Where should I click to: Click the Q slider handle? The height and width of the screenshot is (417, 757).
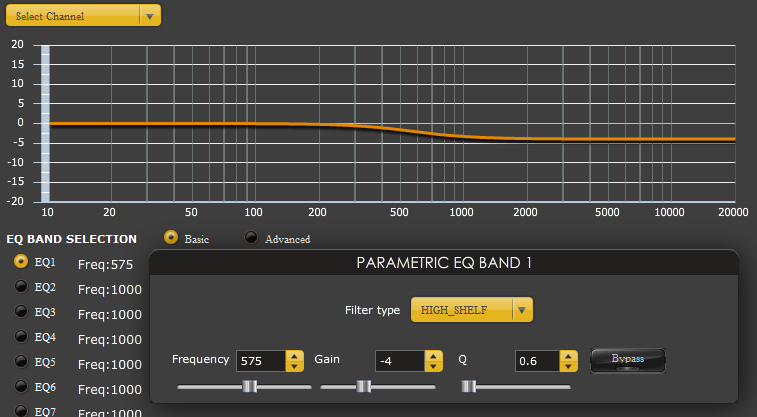pyautogui.click(x=469, y=387)
